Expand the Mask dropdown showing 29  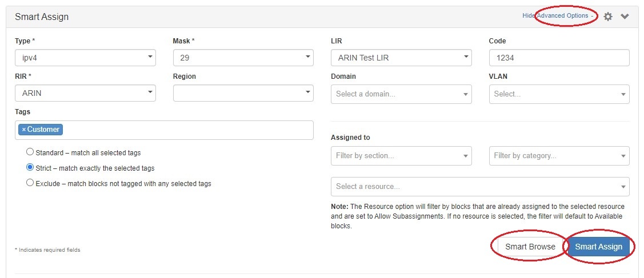pos(243,58)
